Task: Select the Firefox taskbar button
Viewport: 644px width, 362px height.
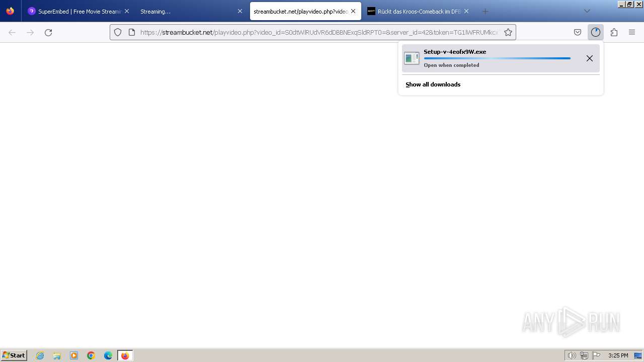Action: click(x=125, y=355)
